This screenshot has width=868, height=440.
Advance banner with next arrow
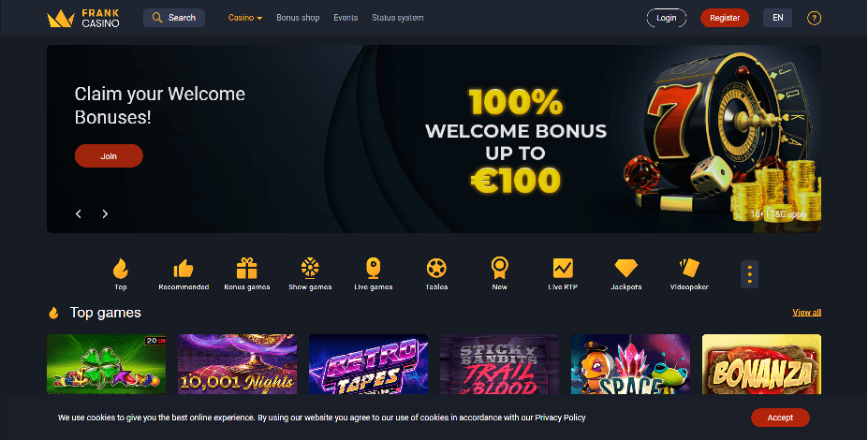tap(105, 213)
